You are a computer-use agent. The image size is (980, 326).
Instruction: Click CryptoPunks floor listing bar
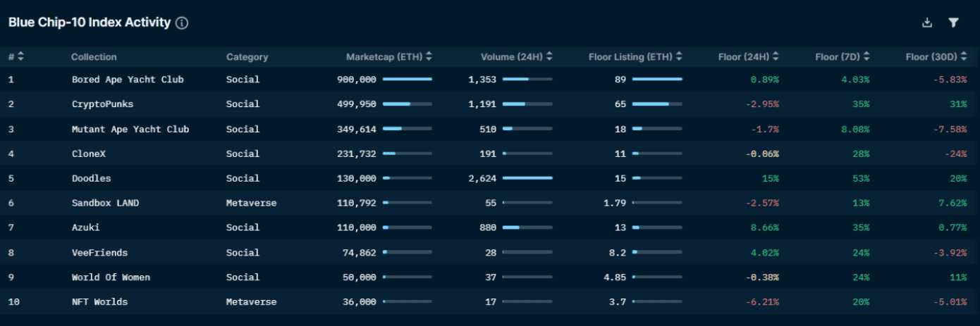(657, 104)
